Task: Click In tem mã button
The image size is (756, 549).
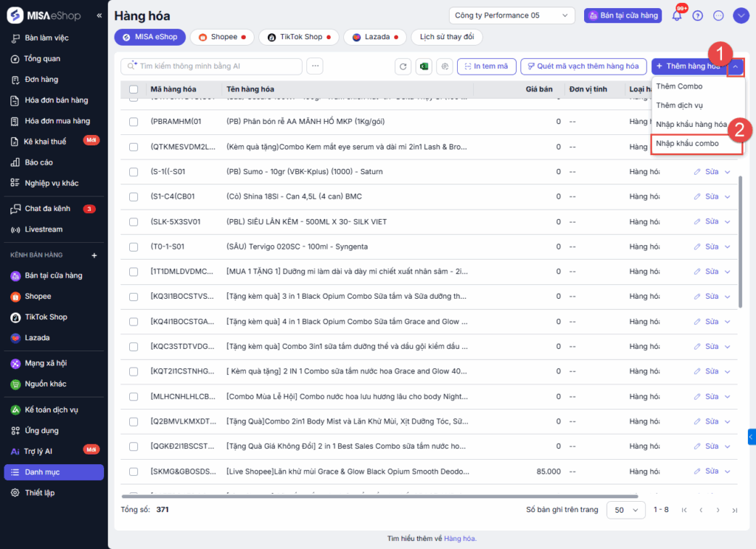Action: 487,66
